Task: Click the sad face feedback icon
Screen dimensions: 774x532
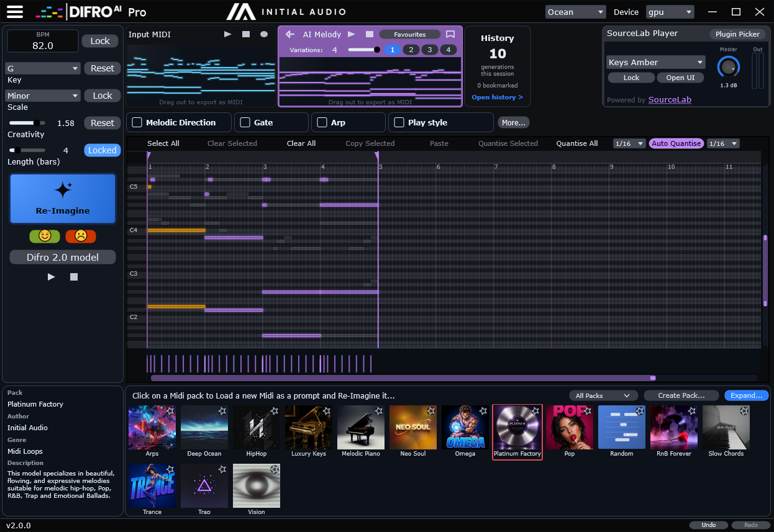Action: [x=81, y=236]
